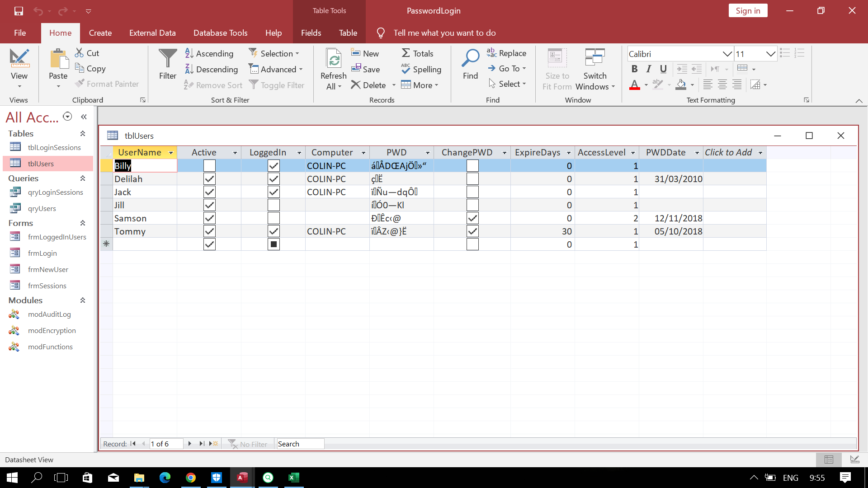Open the Database Tools tab

click(x=220, y=33)
